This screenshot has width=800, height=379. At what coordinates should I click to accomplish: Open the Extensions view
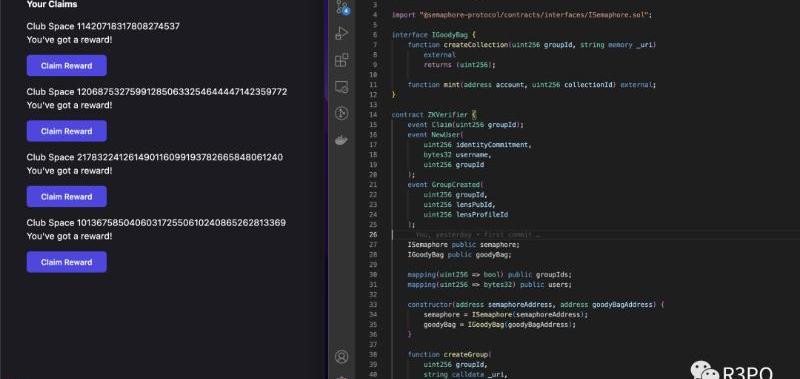point(341,60)
